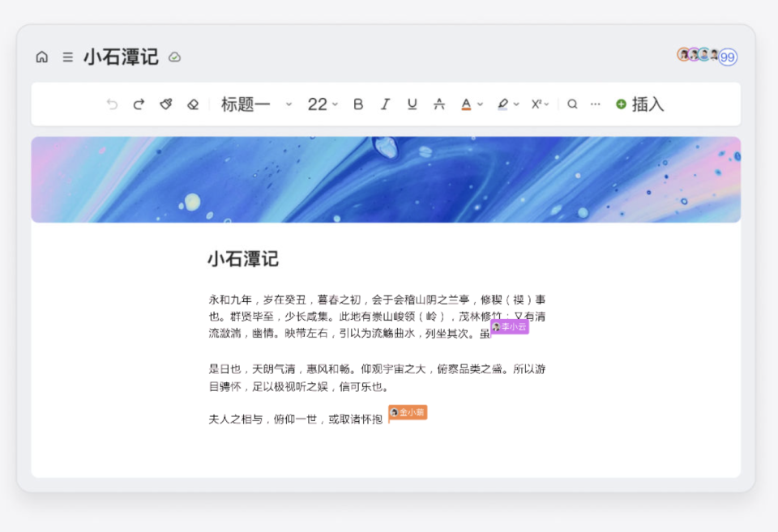Redo the last change
The width and height of the screenshot is (778, 532).
tap(139, 104)
